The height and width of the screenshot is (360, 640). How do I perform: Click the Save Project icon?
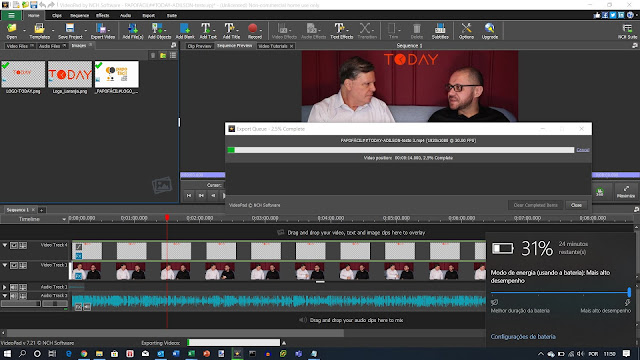coord(70,28)
